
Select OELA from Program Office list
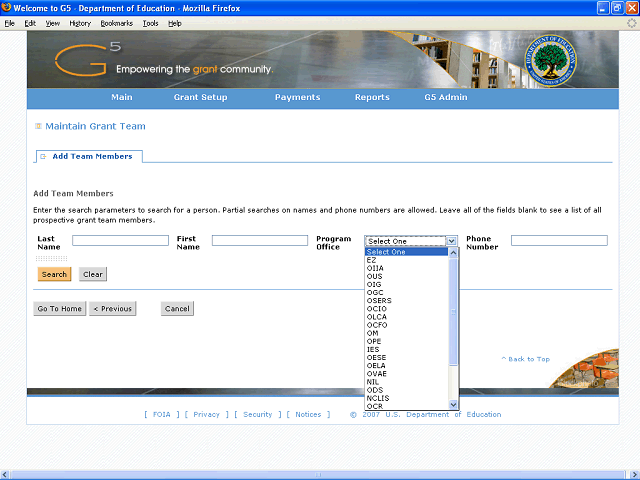pyautogui.click(x=407, y=366)
